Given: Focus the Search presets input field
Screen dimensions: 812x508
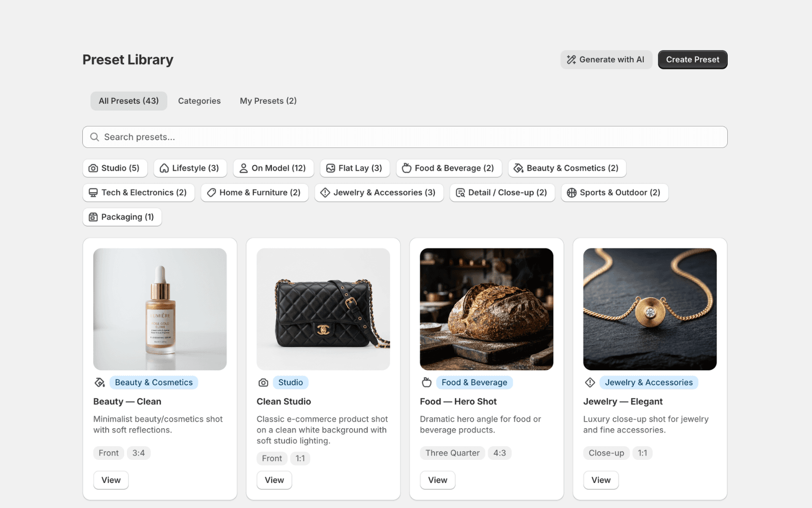Looking at the screenshot, I should [x=404, y=137].
